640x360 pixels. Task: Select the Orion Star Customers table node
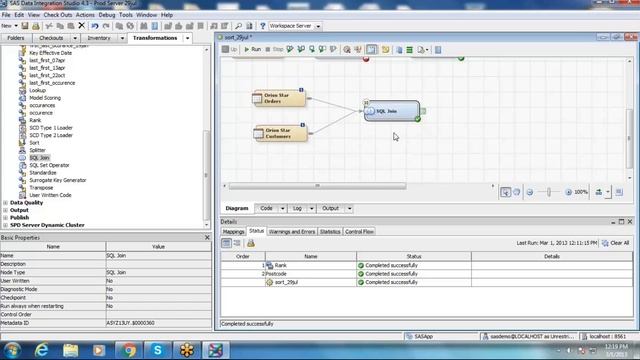280,133
